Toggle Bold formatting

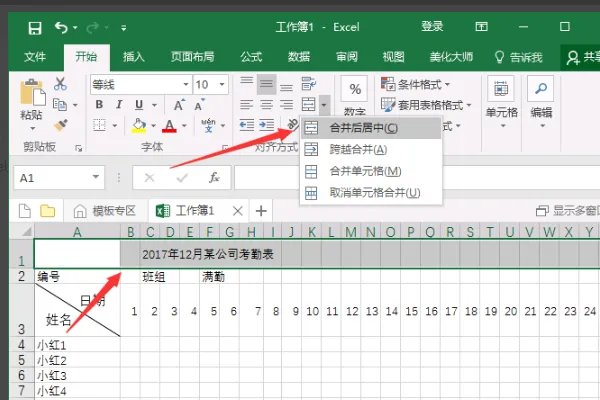(x=99, y=104)
